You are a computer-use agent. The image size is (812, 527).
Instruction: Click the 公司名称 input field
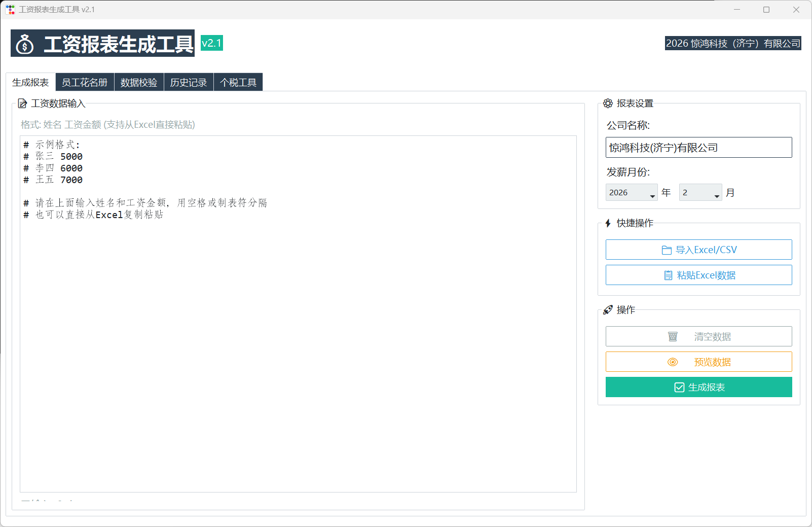[x=698, y=147]
